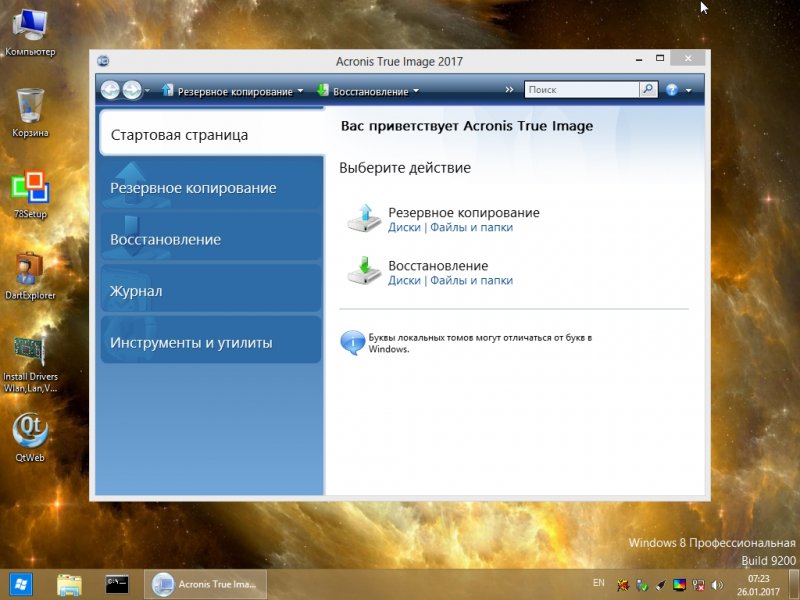The width and height of the screenshot is (800, 600).
Task: Click the Acronis True Image taskbar button
Action: point(205,584)
